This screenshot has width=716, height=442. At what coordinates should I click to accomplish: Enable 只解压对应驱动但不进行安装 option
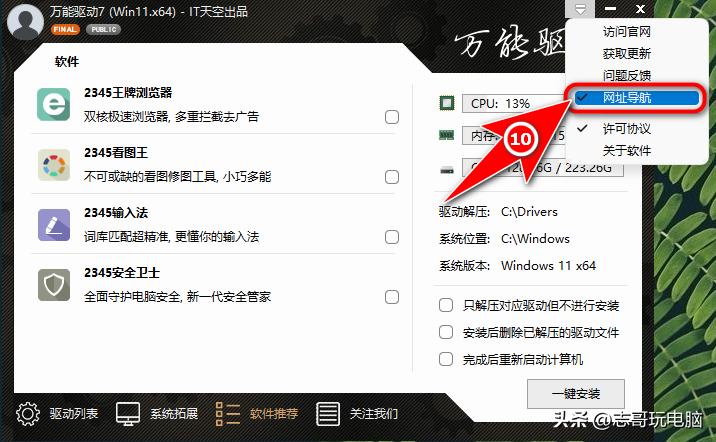(446, 305)
